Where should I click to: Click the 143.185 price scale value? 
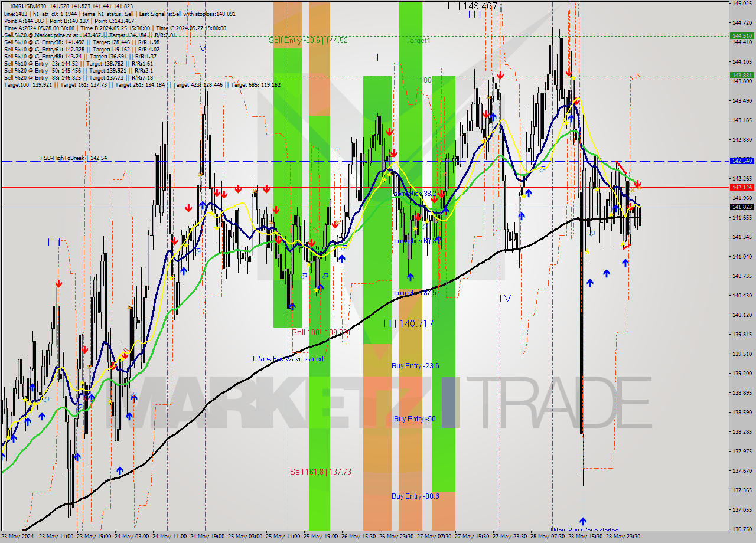pos(742,120)
